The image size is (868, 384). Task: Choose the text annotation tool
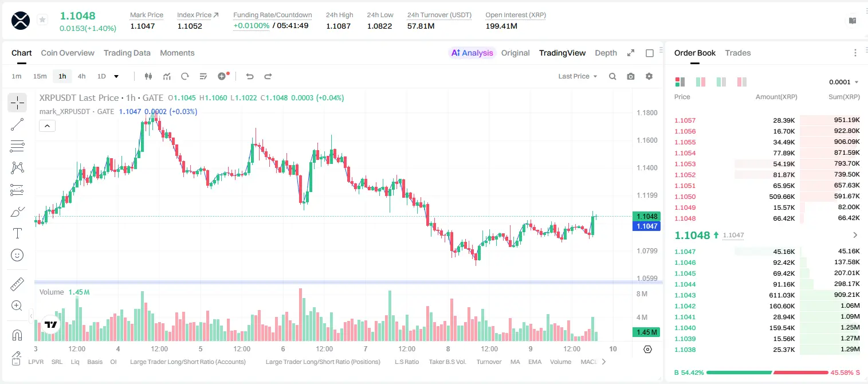click(x=17, y=233)
